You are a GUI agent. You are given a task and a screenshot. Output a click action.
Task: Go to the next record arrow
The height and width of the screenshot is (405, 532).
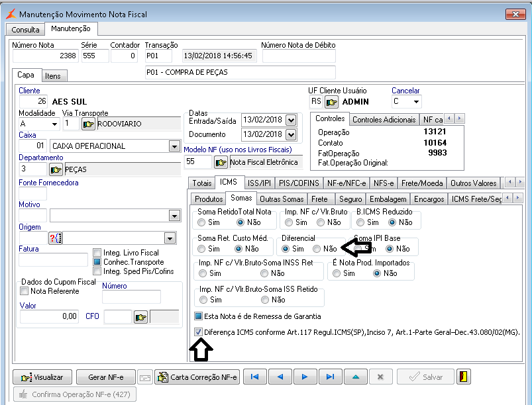click(305, 377)
